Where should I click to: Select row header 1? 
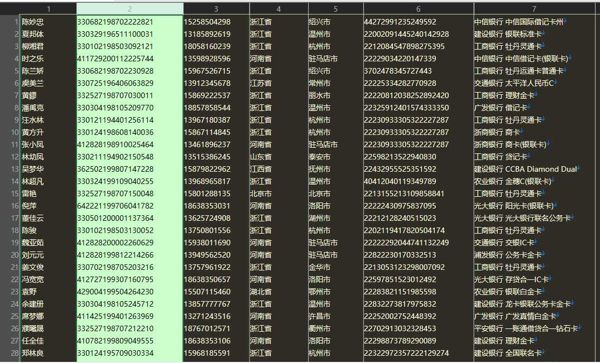pyautogui.click(x=10, y=22)
